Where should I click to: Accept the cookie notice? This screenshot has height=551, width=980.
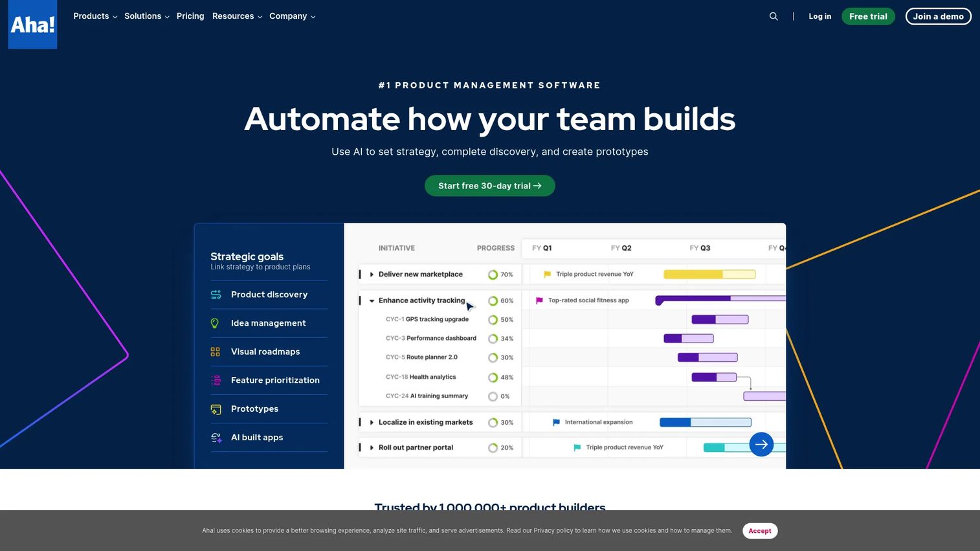pos(760,531)
